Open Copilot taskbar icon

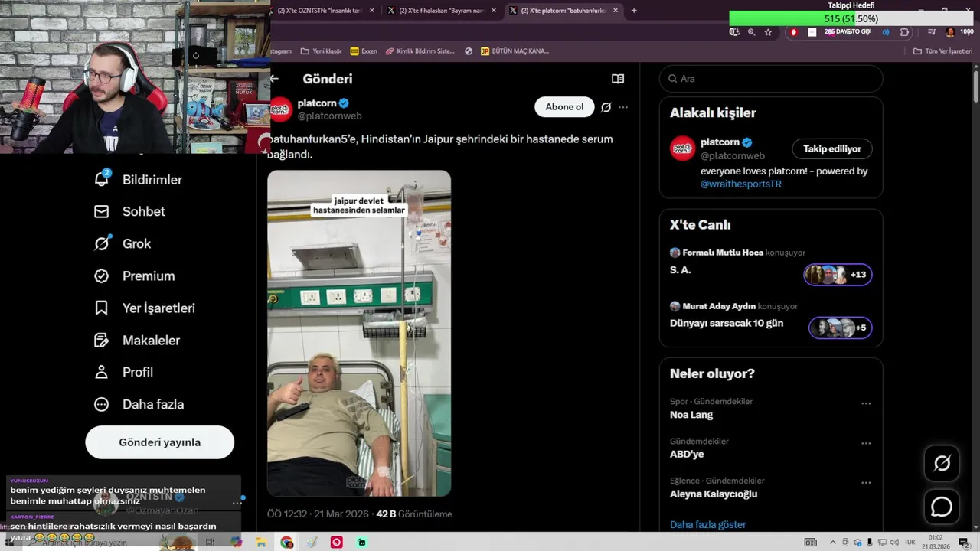tap(236, 543)
